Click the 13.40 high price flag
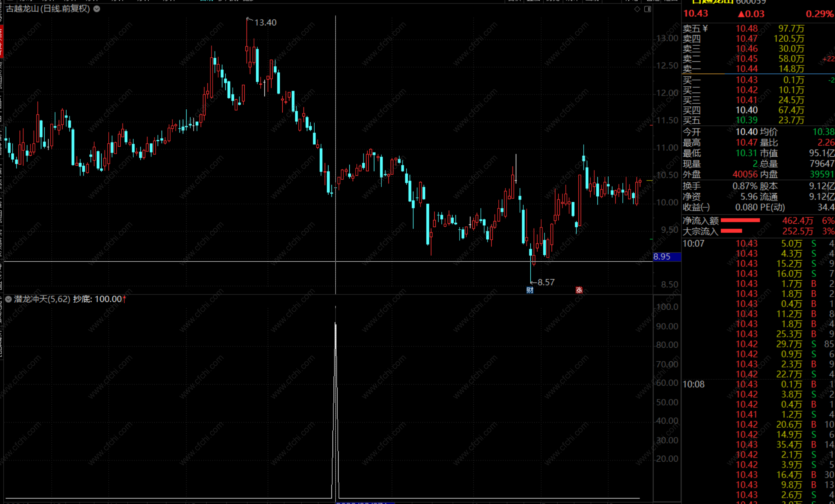This screenshot has width=835, height=504. coord(265,23)
